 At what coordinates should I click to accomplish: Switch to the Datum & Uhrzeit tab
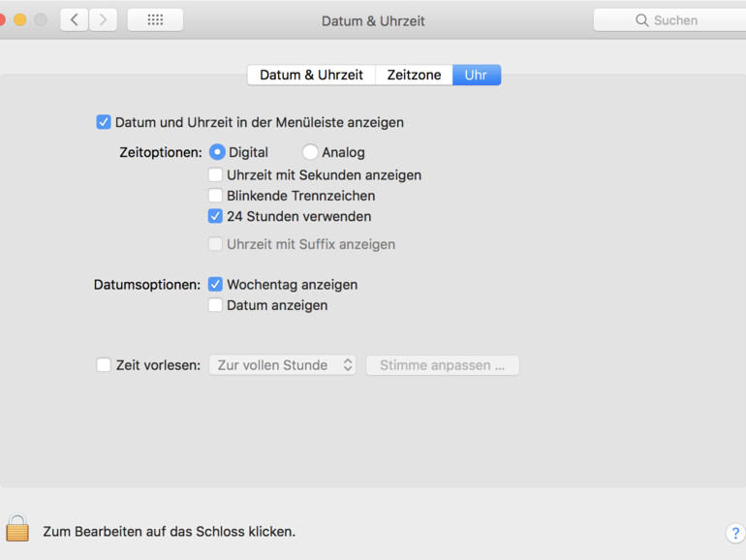pyautogui.click(x=311, y=75)
